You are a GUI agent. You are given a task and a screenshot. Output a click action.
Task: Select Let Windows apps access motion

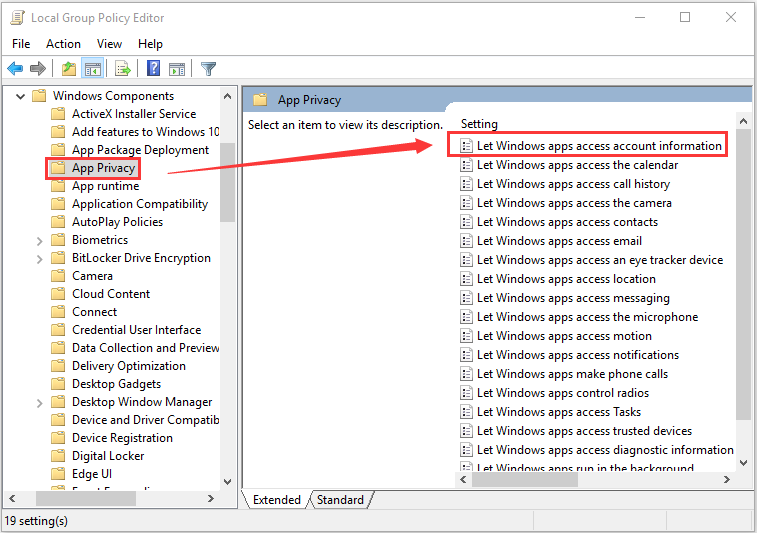(x=564, y=336)
